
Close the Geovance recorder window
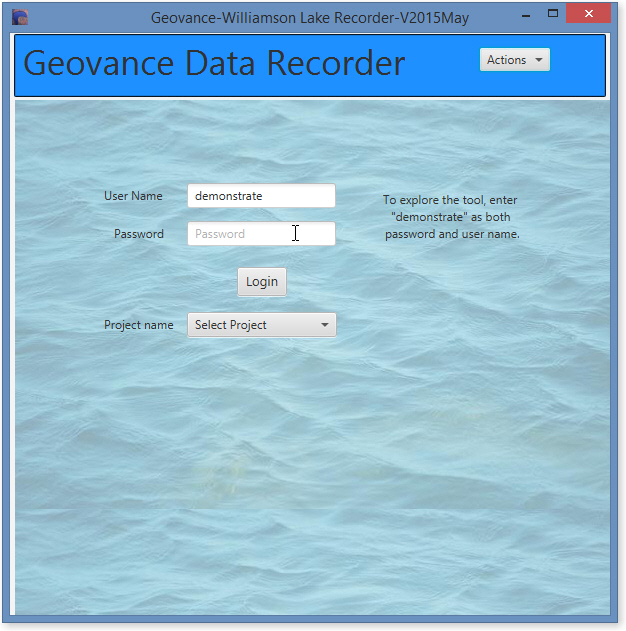click(x=589, y=14)
